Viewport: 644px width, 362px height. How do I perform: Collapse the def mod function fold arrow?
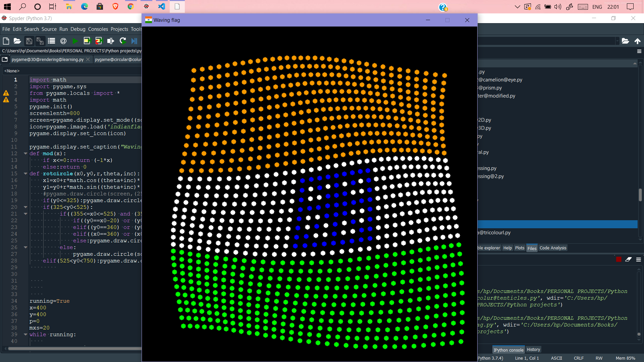(25, 154)
